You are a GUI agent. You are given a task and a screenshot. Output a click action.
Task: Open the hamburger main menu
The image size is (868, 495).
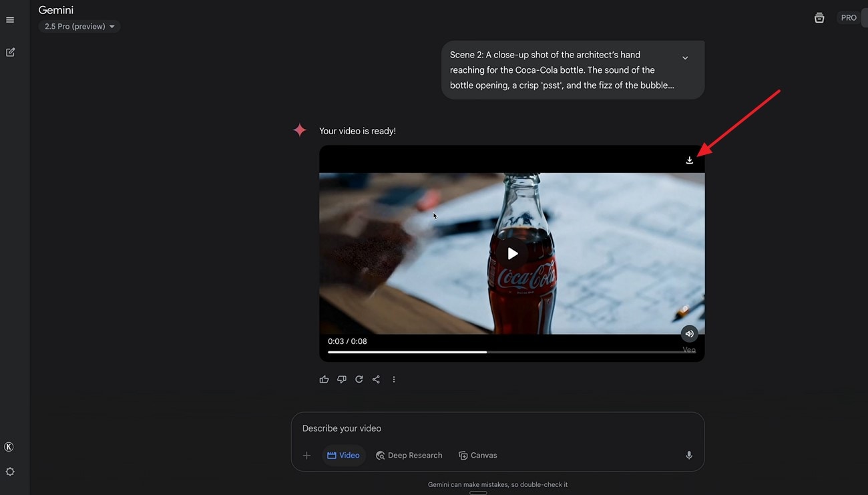click(10, 20)
